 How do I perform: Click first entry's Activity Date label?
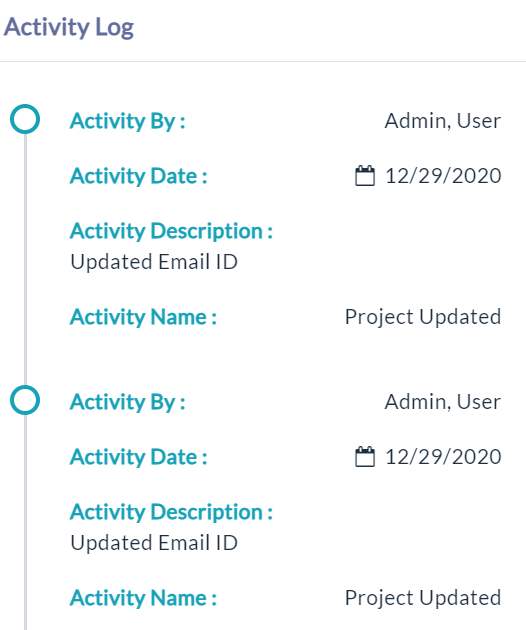coord(139,176)
